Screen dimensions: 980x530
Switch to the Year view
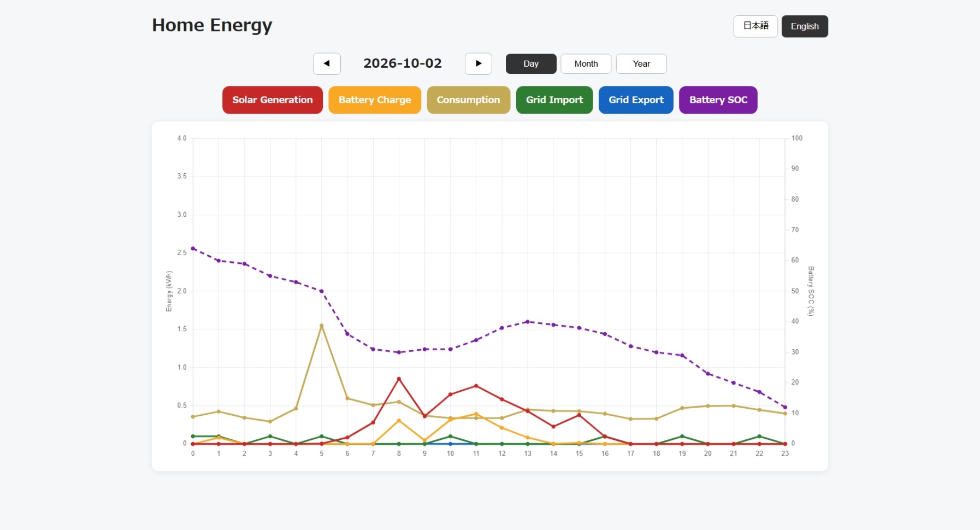click(x=641, y=64)
